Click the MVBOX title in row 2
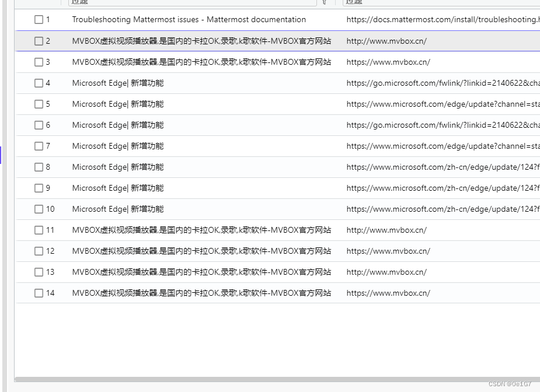 click(x=201, y=41)
